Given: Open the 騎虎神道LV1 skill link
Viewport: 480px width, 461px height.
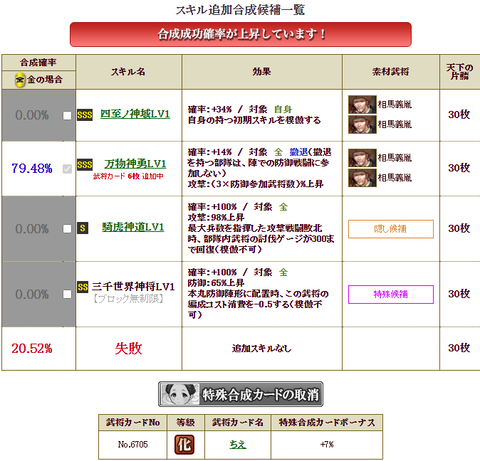Looking at the screenshot, I should (x=133, y=227).
